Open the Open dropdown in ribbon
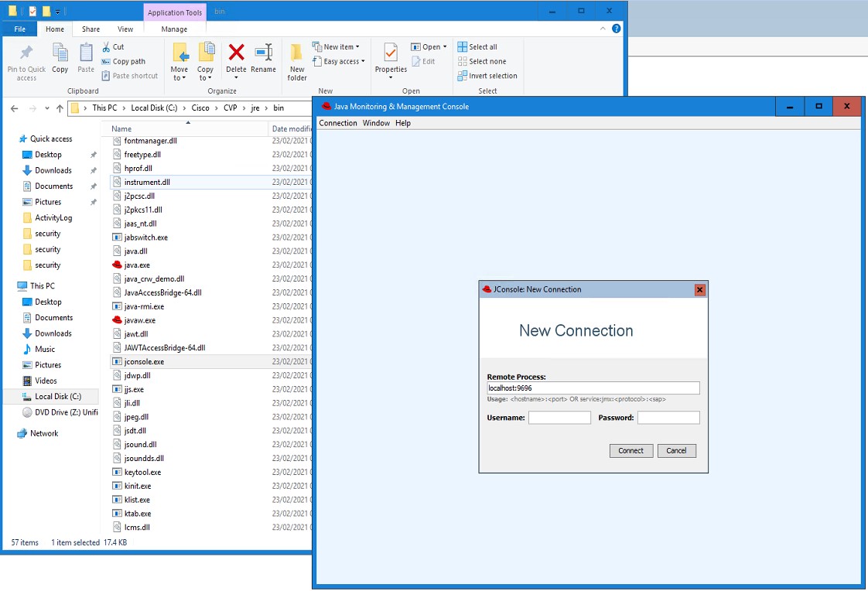 point(429,47)
